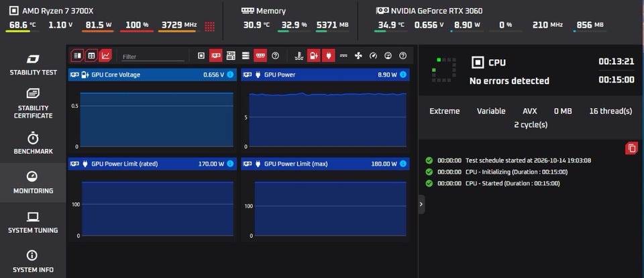
Task: Toggle the power plug sensor filter
Action: pyautogui.click(x=328, y=55)
